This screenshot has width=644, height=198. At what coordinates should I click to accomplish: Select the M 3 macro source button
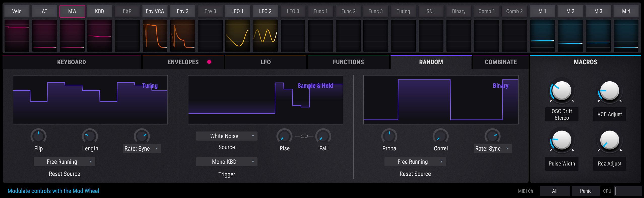point(598,11)
